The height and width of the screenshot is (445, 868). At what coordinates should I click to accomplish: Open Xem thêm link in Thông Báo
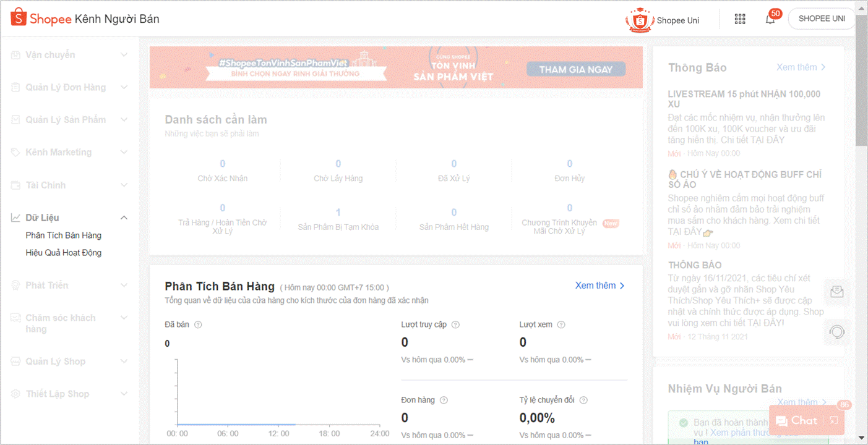tap(801, 67)
